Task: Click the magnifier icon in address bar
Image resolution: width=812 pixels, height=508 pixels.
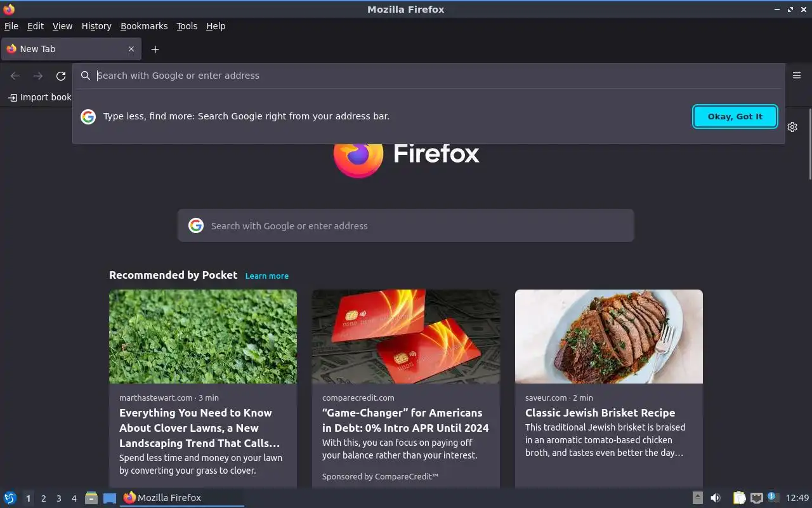Action: 86,76
